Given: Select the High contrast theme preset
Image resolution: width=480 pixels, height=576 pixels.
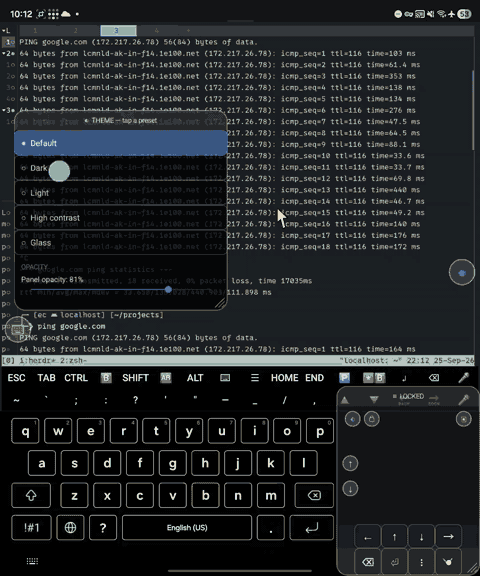Looking at the screenshot, I should 120,218.
